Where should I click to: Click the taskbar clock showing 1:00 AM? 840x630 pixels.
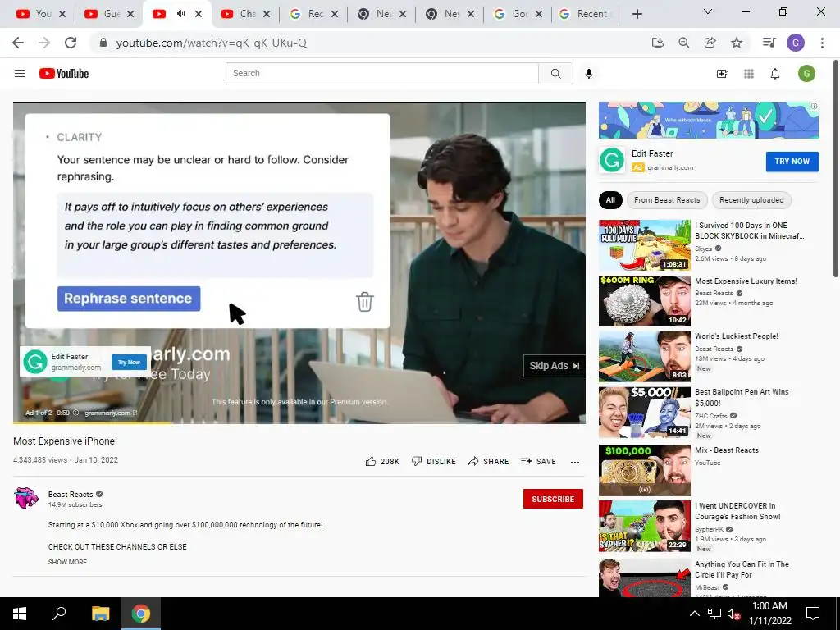pos(769,614)
